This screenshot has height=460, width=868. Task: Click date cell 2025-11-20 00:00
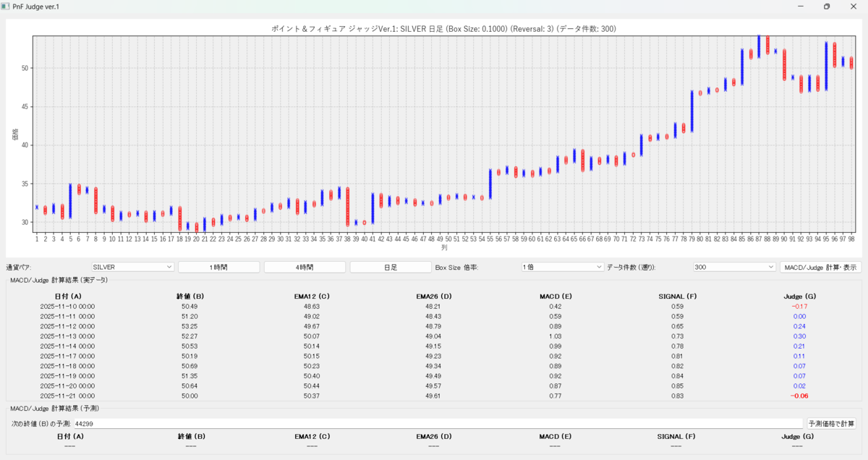click(67, 386)
